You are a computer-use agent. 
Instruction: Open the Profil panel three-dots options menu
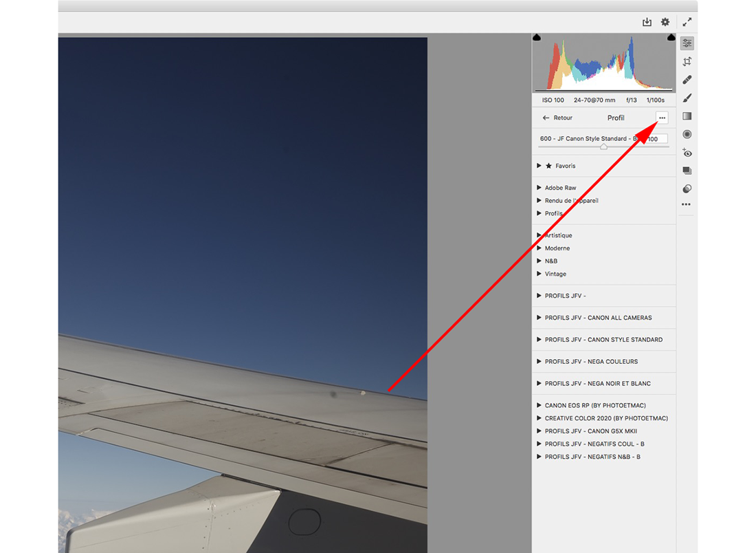(x=662, y=118)
